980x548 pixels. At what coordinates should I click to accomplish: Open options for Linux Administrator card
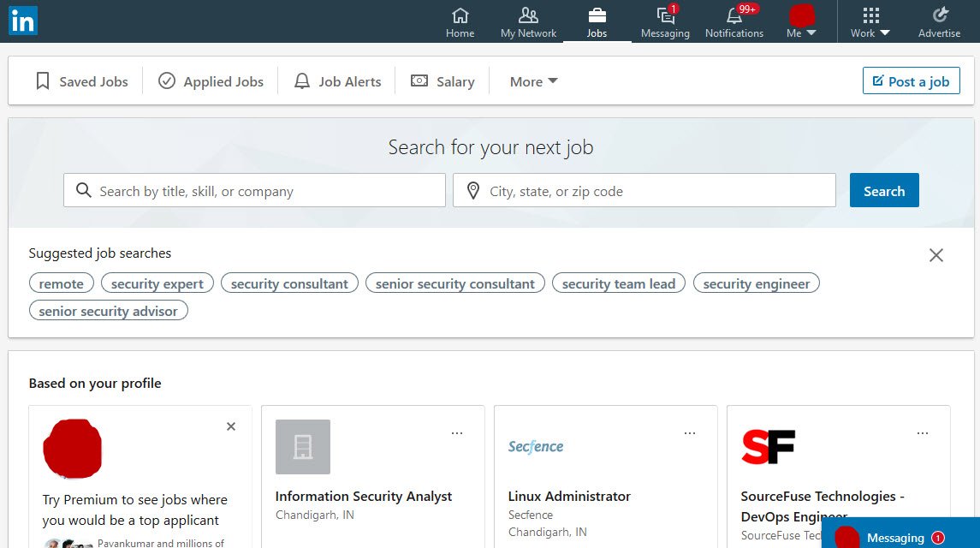tap(690, 433)
